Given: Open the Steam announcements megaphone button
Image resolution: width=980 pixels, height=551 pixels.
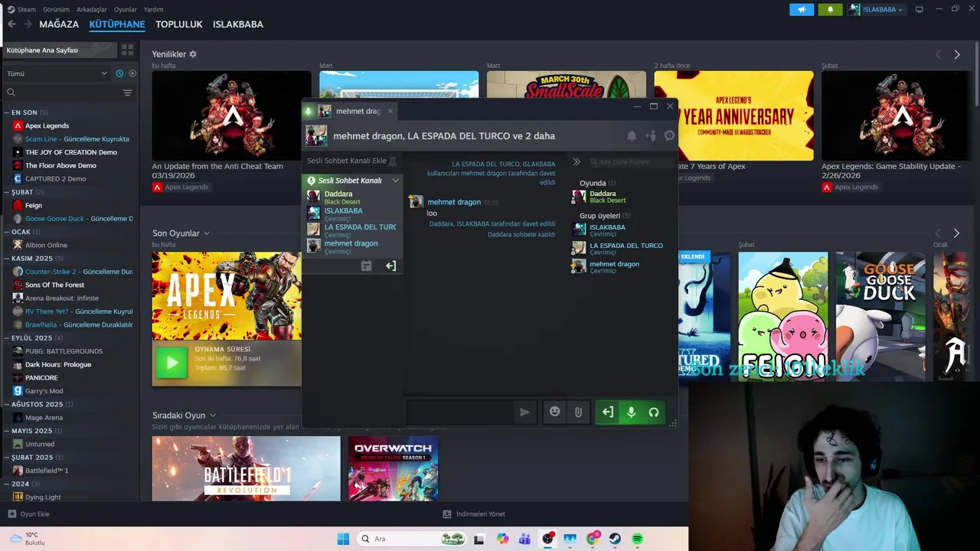Looking at the screenshot, I should click(x=802, y=9).
